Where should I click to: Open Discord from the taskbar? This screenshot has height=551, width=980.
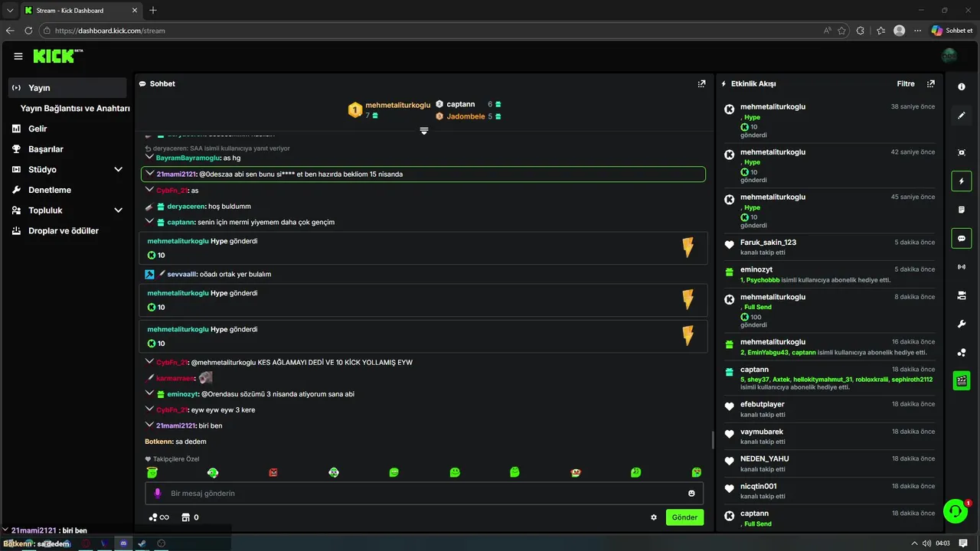click(123, 543)
